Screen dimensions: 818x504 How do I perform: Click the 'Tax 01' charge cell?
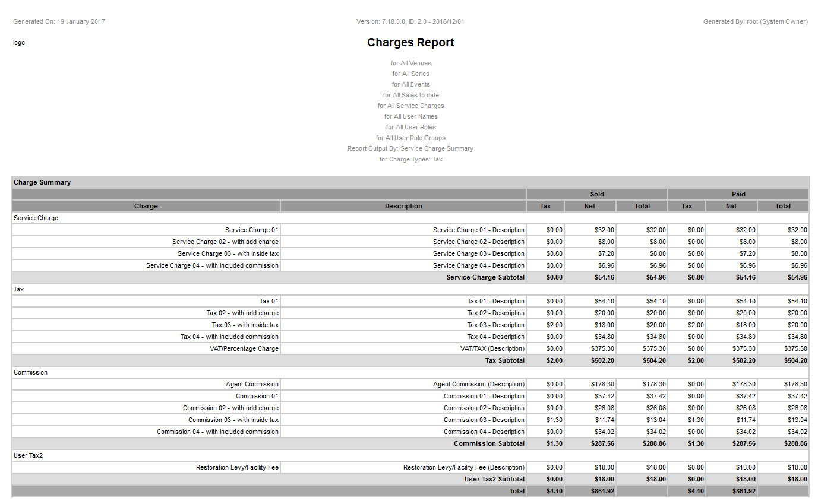(x=146, y=301)
